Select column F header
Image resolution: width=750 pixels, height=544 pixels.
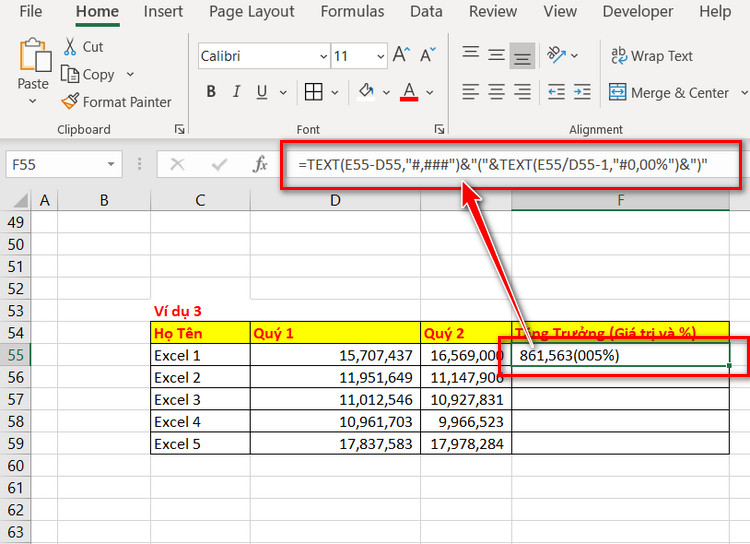(x=620, y=200)
